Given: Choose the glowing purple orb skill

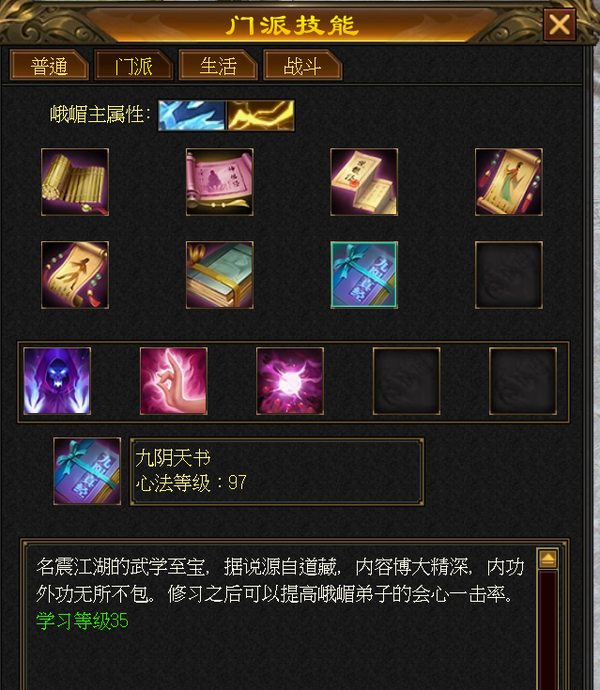Looking at the screenshot, I should (290, 381).
